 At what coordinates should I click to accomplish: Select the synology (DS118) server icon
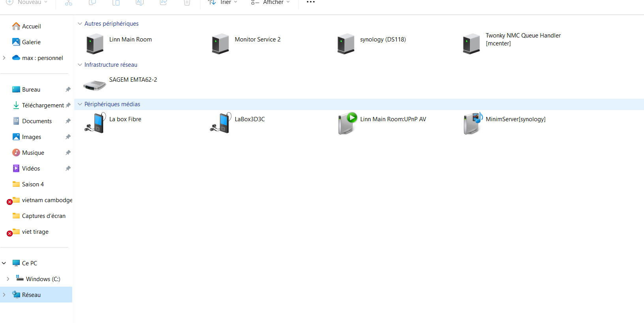pyautogui.click(x=346, y=43)
